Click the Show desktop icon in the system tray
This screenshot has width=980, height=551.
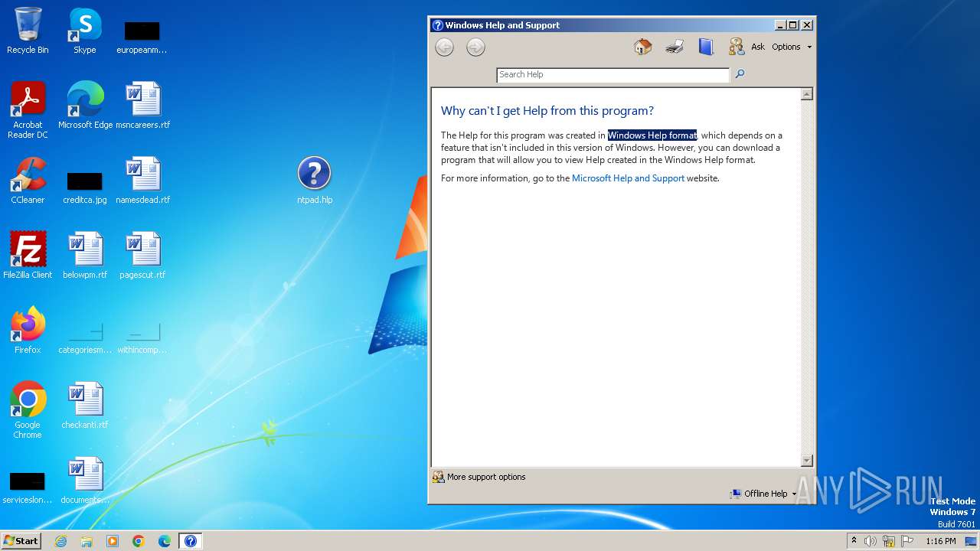tap(971, 541)
